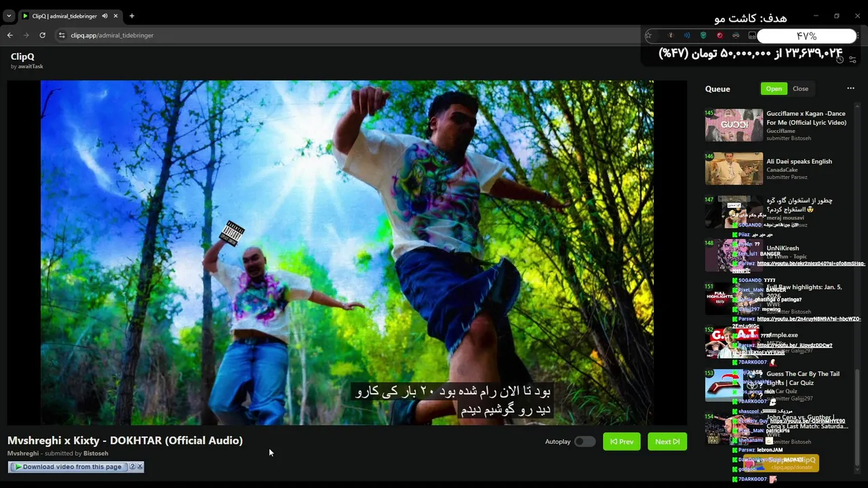Click the white 47% donation goal progress bar
This screenshot has height=488, width=868.
(806, 36)
